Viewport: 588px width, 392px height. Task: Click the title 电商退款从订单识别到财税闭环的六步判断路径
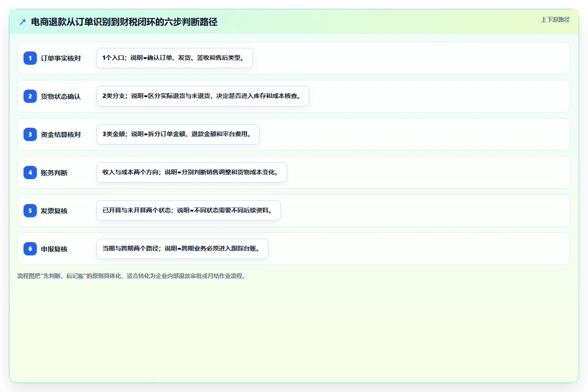point(124,22)
